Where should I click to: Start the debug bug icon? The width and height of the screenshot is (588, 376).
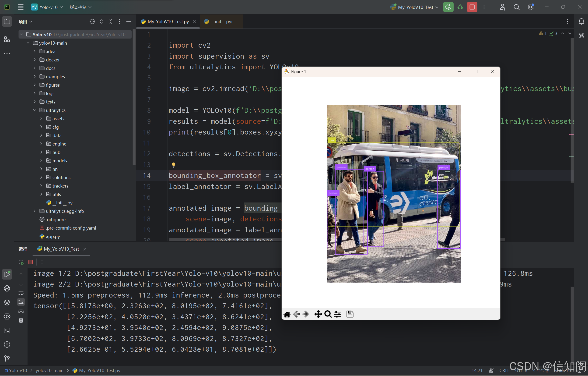pyautogui.click(x=460, y=7)
